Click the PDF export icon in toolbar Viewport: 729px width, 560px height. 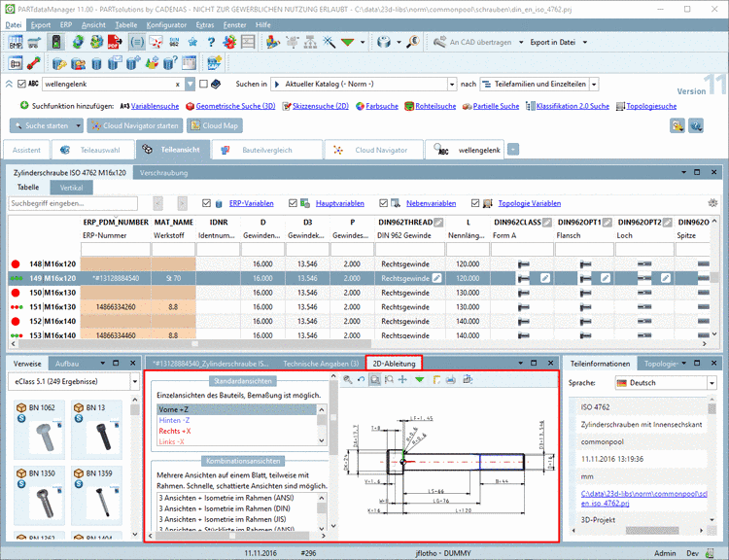pos(115,43)
